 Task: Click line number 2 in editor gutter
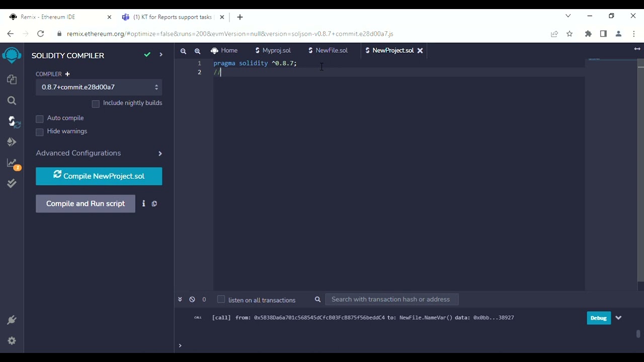pyautogui.click(x=199, y=72)
